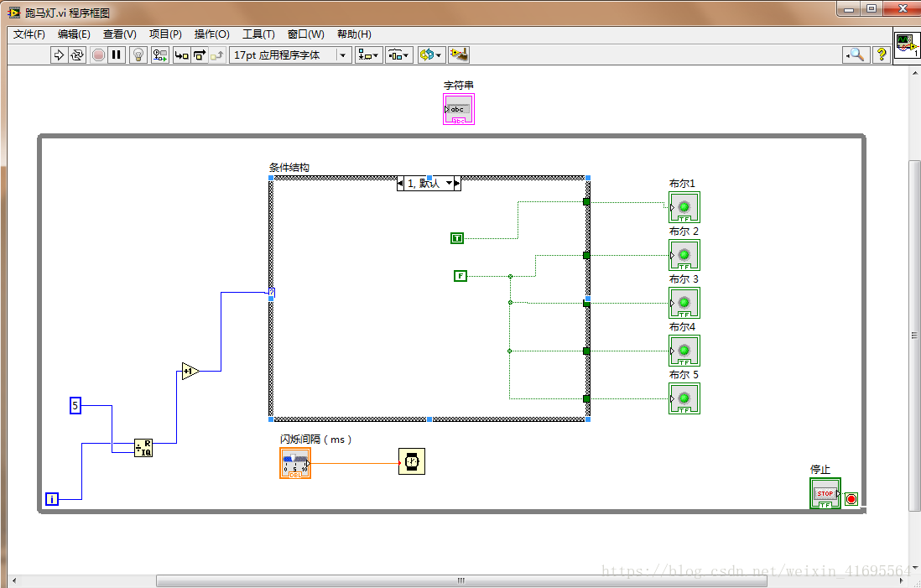Click the 停止 STOP button terminal
The width and height of the screenshot is (921, 588).
click(825, 493)
